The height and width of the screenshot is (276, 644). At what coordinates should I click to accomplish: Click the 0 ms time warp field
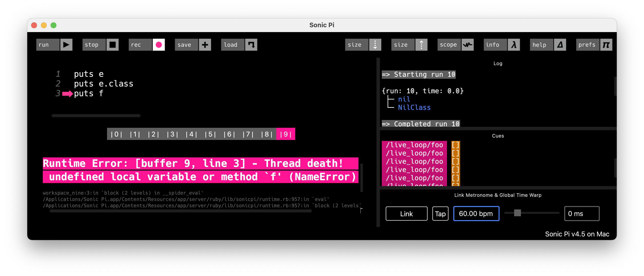(x=581, y=214)
